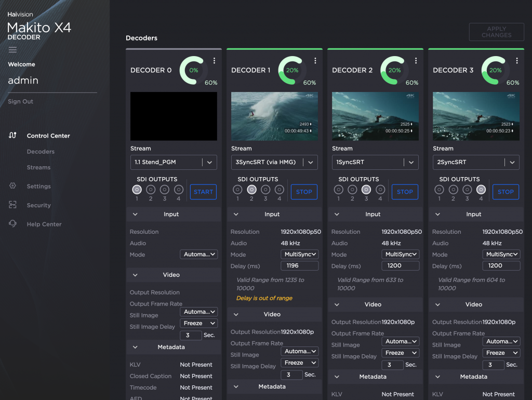The height and width of the screenshot is (400, 532).
Task: Open Decoder 3 three-dot options menu
Action: (517, 61)
